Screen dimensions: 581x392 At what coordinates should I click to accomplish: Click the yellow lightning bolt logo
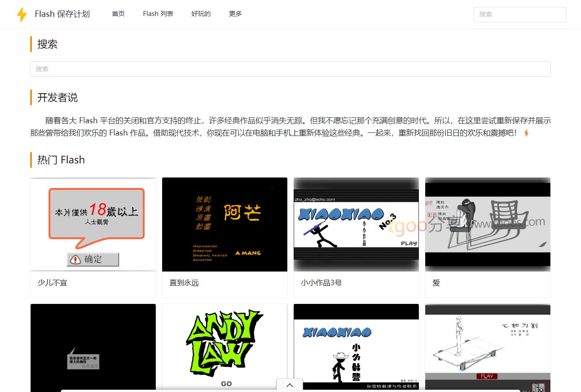[x=21, y=14]
